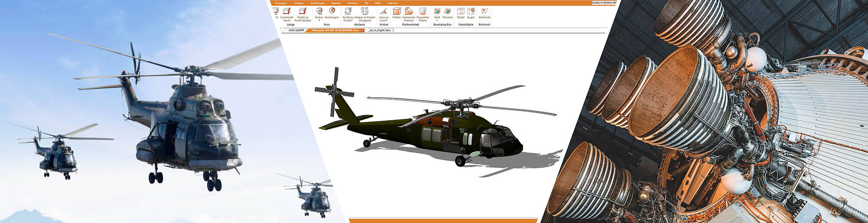
Task: Select the Linie zu Linie angle tool
Action: (x=384, y=14)
